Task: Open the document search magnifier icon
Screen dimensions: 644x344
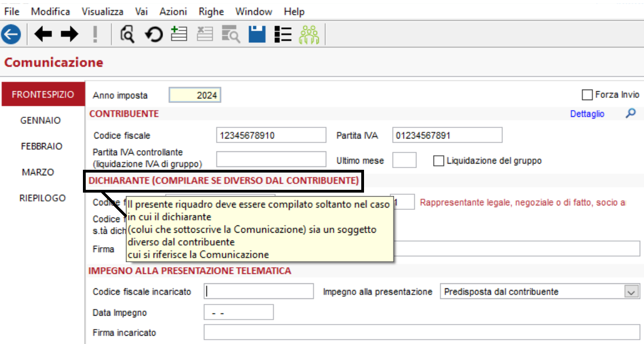Action: tap(127, 34)
